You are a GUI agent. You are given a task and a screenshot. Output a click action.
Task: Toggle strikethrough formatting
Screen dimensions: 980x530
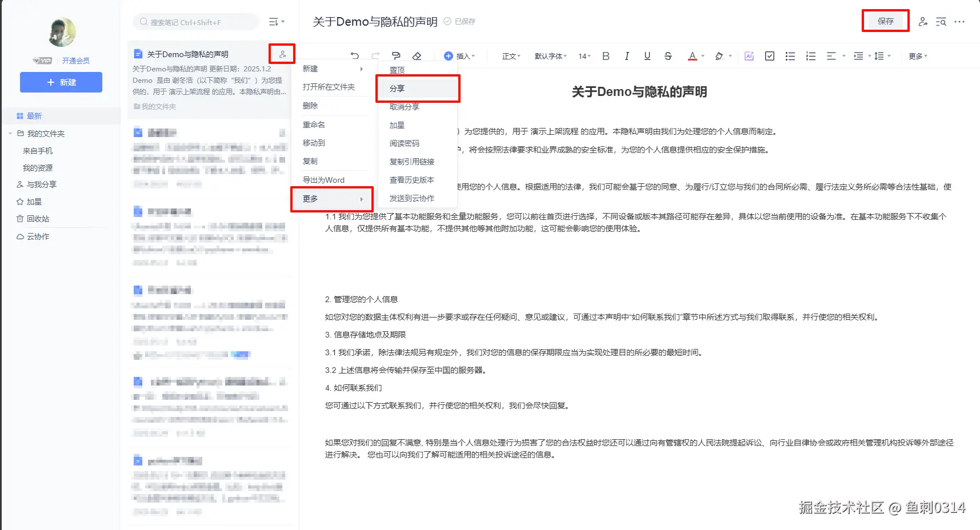click(668, 56)
